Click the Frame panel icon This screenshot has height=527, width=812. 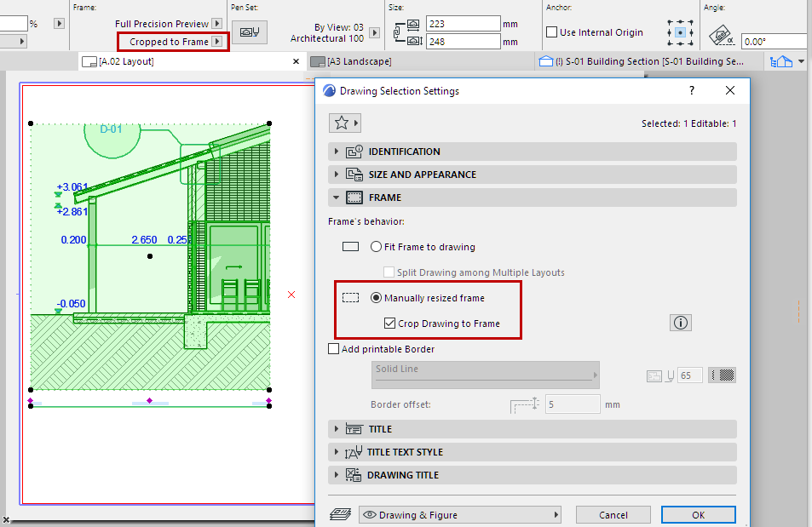[354, 198]
